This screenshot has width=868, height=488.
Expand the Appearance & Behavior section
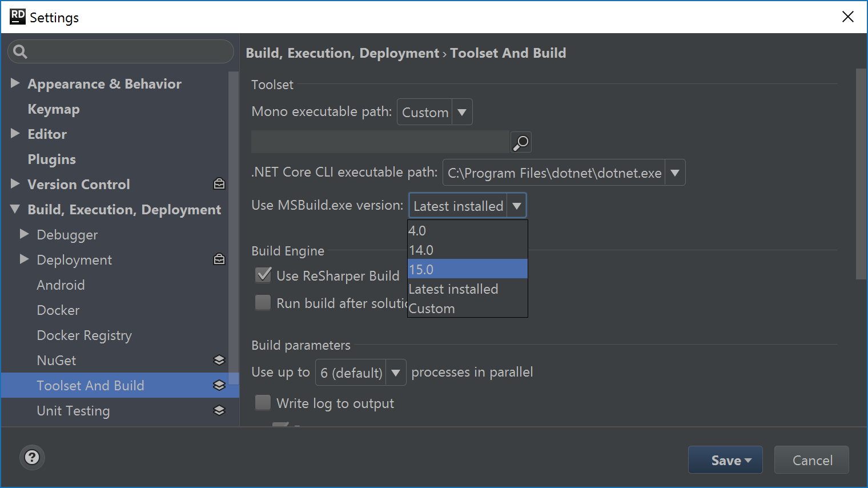(x=15, y=83)
